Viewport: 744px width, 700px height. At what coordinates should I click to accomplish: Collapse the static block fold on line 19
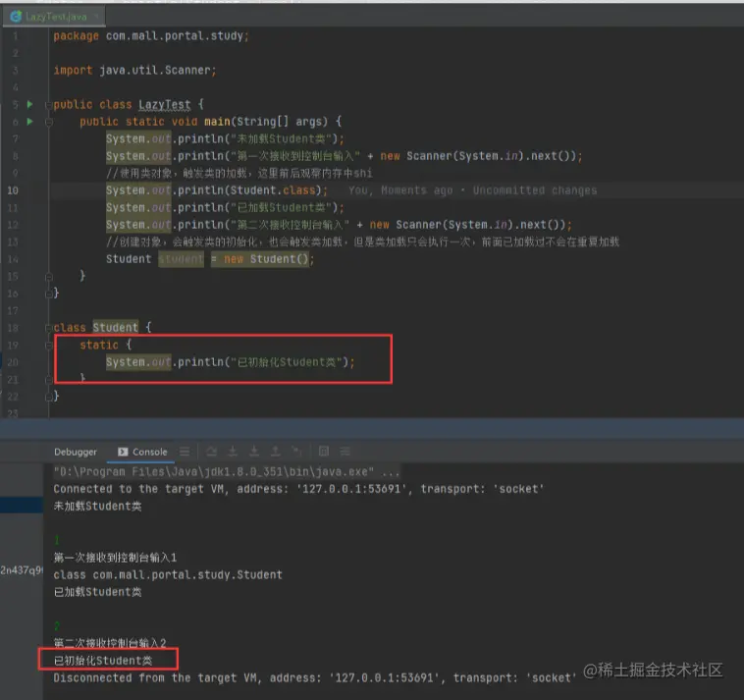[48, 346]
